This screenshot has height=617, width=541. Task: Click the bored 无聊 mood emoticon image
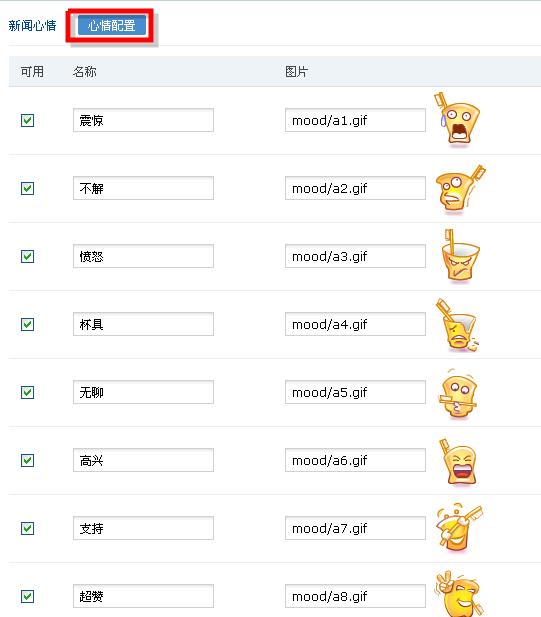[x=457, y=394]
